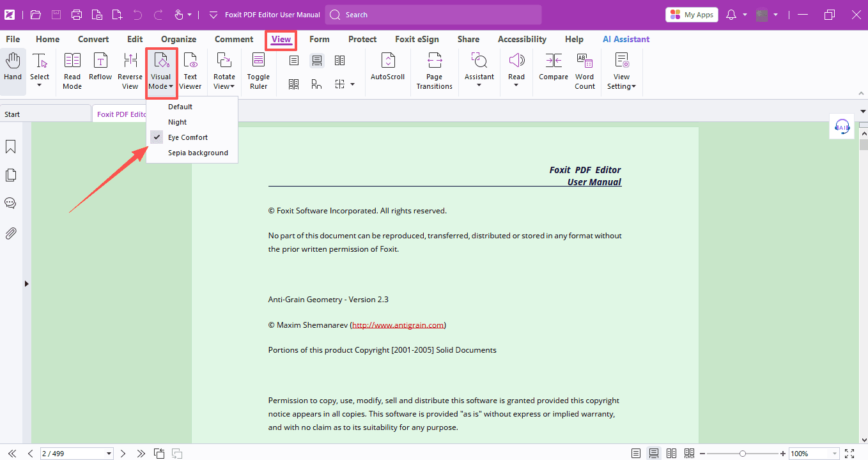This screenshot has width=868, height=460.
Task: Open the File menu
Action: tap(13, 39)
